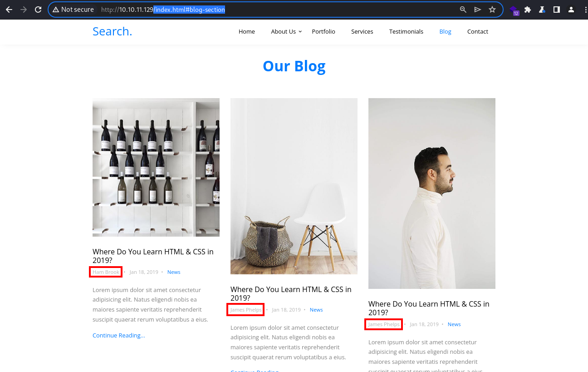Click the Search. site logo
The width and height of the screenshot is (588, 372).
pyautogui.click(x=113, y=31)
